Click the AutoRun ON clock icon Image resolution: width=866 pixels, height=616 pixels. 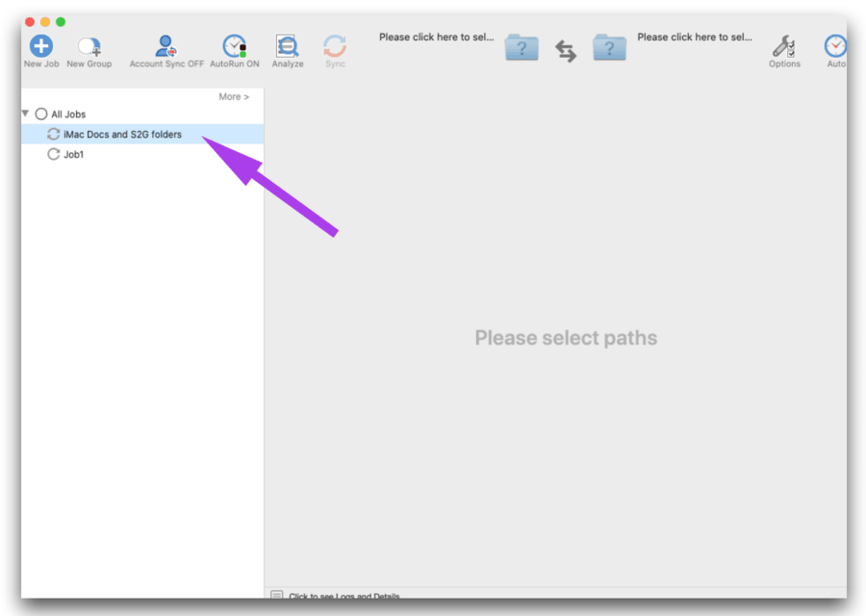[234, 44]
